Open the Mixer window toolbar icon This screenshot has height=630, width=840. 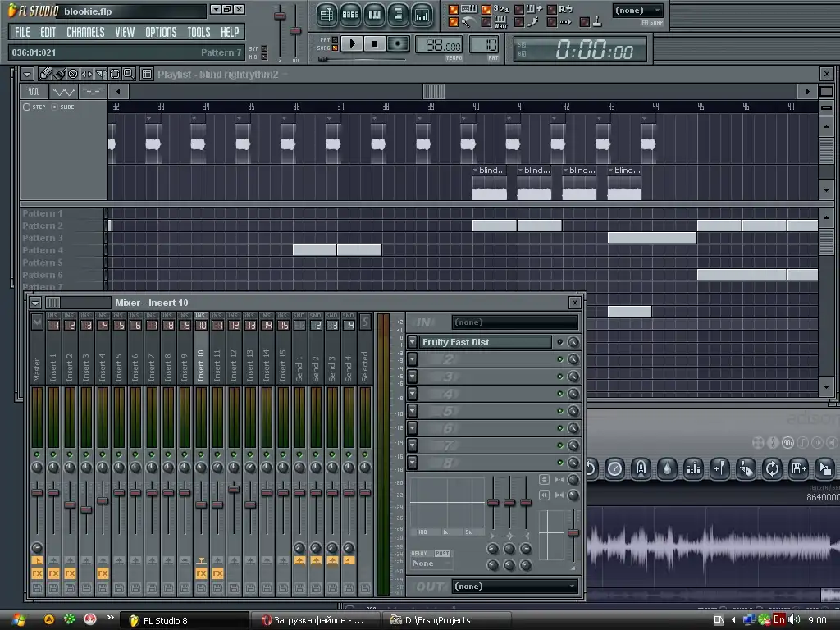pos(422,15)
